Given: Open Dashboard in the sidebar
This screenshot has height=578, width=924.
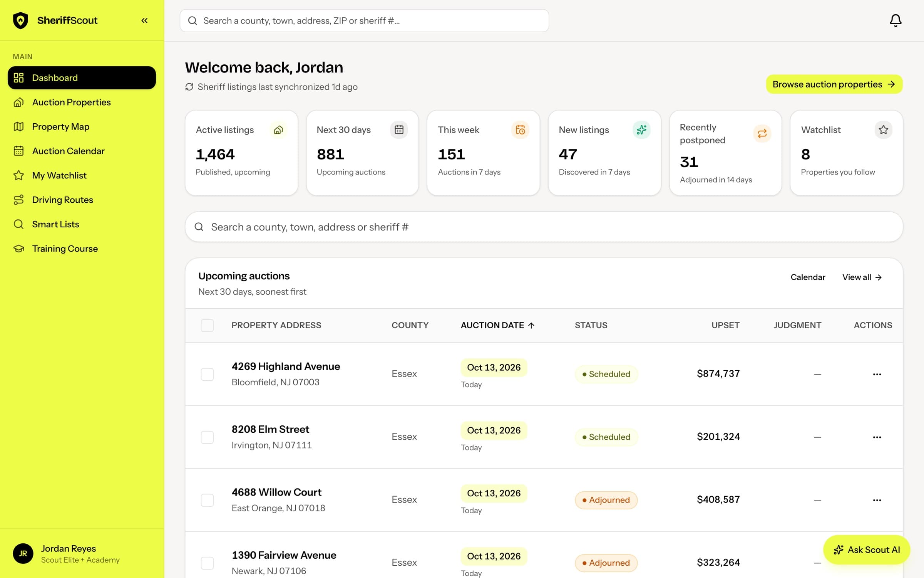Looking at the screenshot, I should (x=82, y=78).
